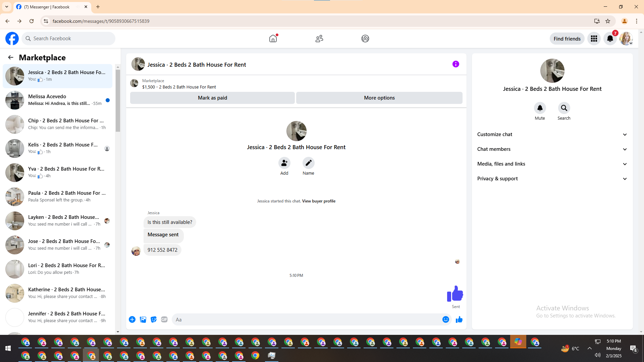Viewport: 644px width, 362px height.
Task: Click Jessica's large profile thumbnail in right panel
Action: point(552,71)
